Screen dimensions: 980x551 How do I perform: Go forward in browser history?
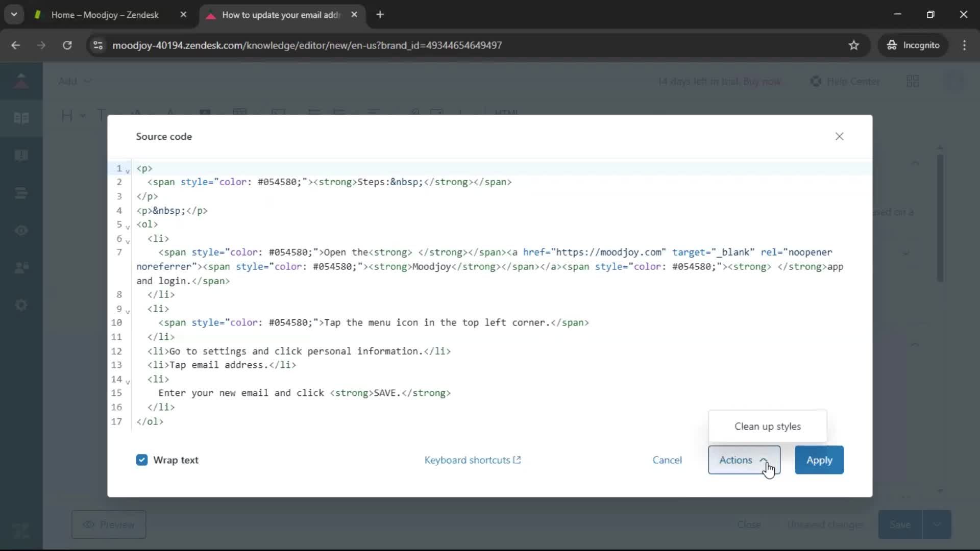(x=41, y=45)
